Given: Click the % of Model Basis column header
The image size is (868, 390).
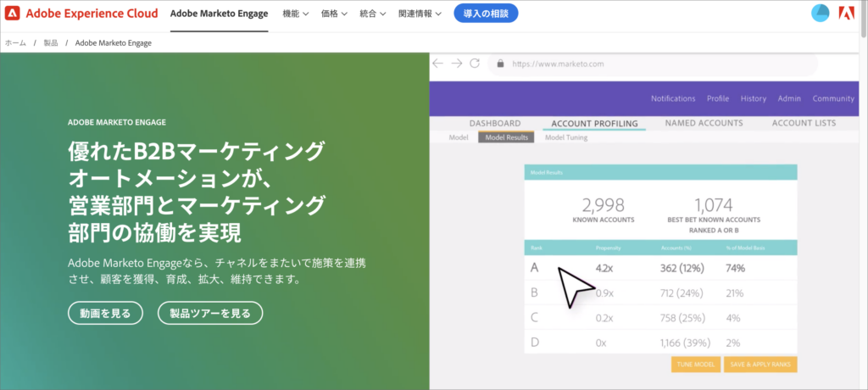Looking at the screenshot, I should [745, 248].
